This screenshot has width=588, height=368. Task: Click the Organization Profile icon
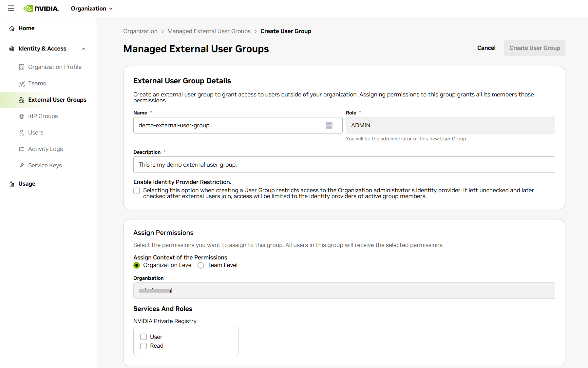pyautogui.click(x=22, y=67)
